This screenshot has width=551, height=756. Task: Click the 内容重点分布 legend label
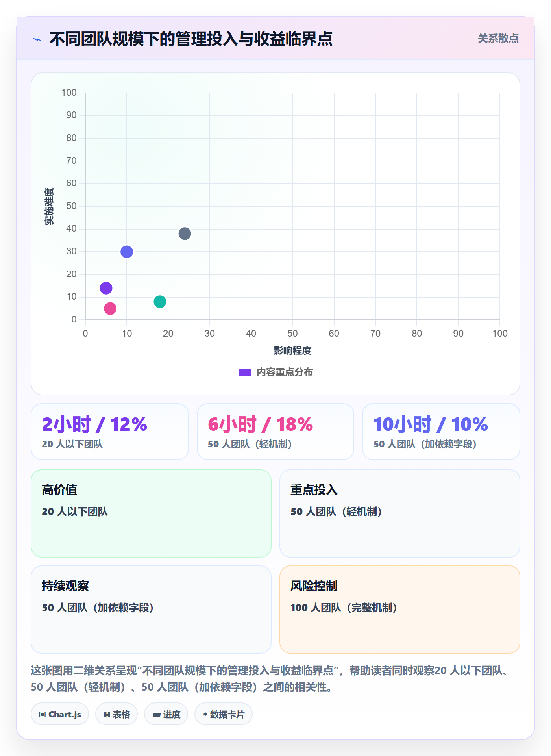(285, 372)
